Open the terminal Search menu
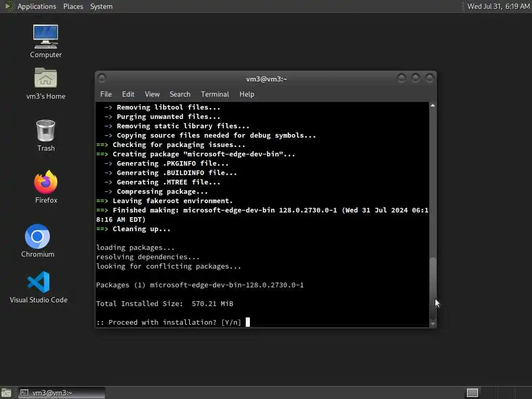Viewport: 532px width, 399px height. (x=180, y=95)
